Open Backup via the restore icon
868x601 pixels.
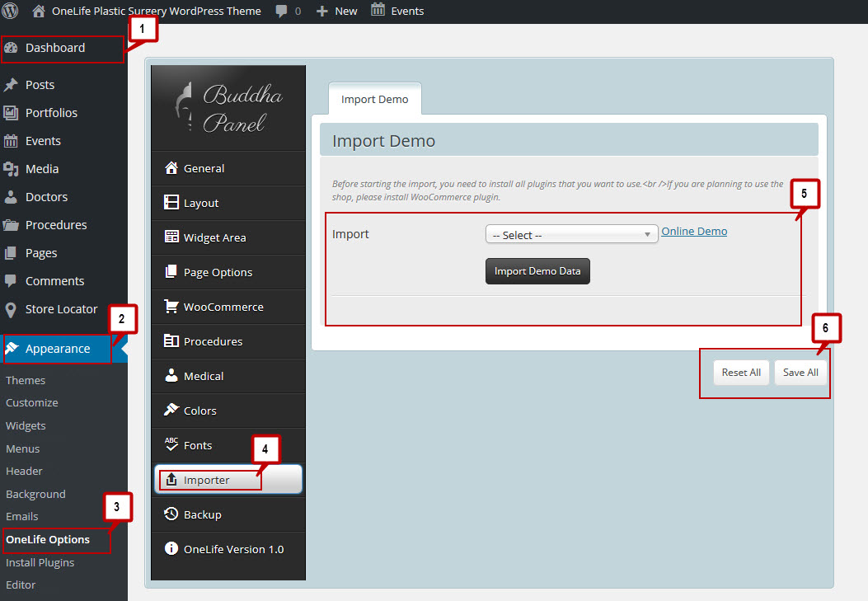click(x=173, y=514)
